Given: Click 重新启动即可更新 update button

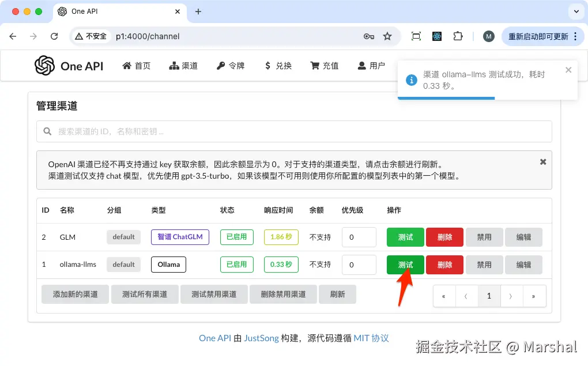Looking at the screenshot, I should pyautogui.click(x=538, y=36).
